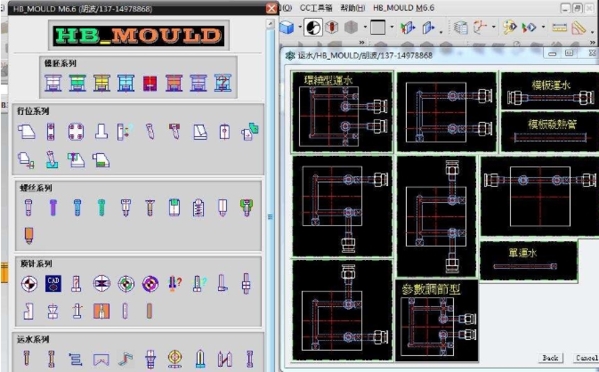The height and width of the screenshot is (372, 599).
Task: Select the orange plug screw icon
Action: click(x=29, y=235)
